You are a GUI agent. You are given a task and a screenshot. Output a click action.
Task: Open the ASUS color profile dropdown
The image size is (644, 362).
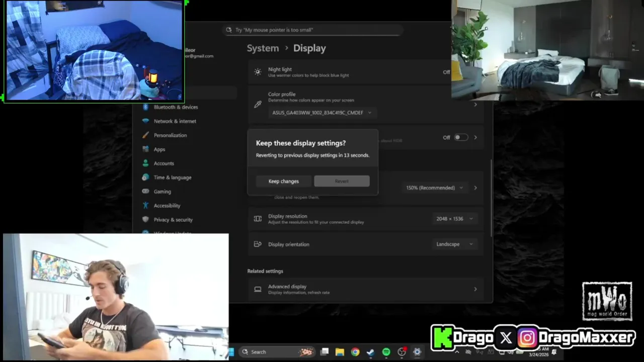tap(321, 113)
